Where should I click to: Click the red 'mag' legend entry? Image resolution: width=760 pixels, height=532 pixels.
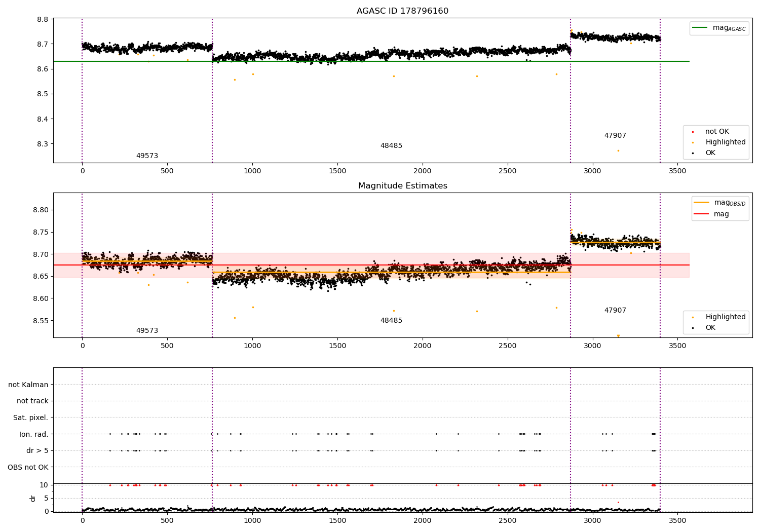[x=721, y=214]
